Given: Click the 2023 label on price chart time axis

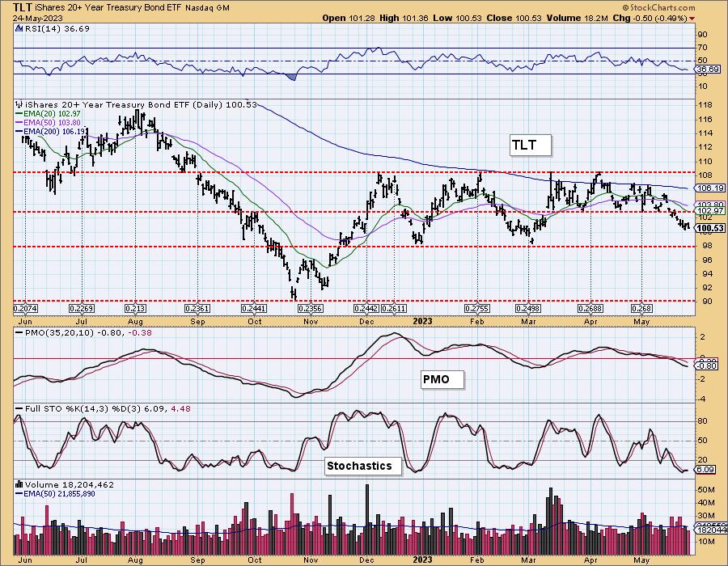Looking at the screenshot, I should coord(422,322).
